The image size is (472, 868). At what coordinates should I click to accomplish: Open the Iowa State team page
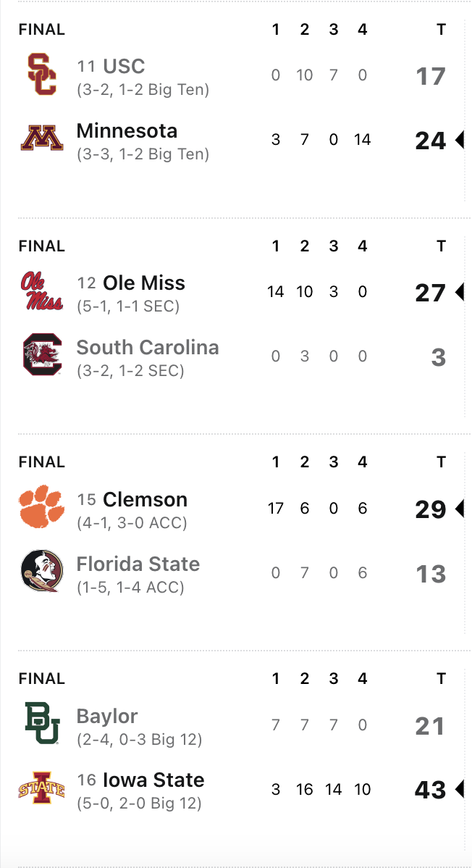coord(153,780)
